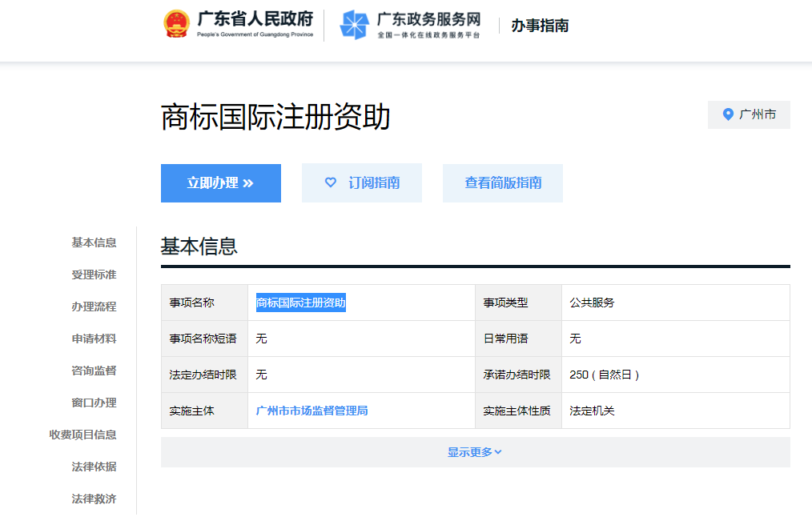Click the 立即办理 button
The height and width of the screenshot is (521, 812).
[220, 183]
